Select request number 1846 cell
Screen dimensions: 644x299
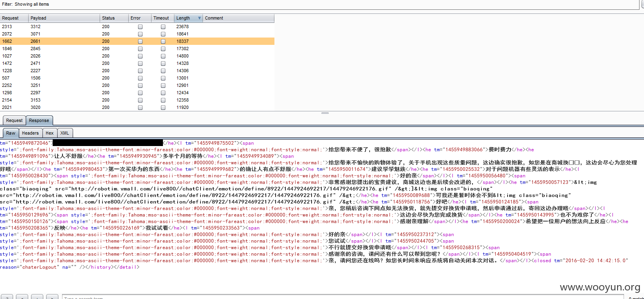[7, 49]
